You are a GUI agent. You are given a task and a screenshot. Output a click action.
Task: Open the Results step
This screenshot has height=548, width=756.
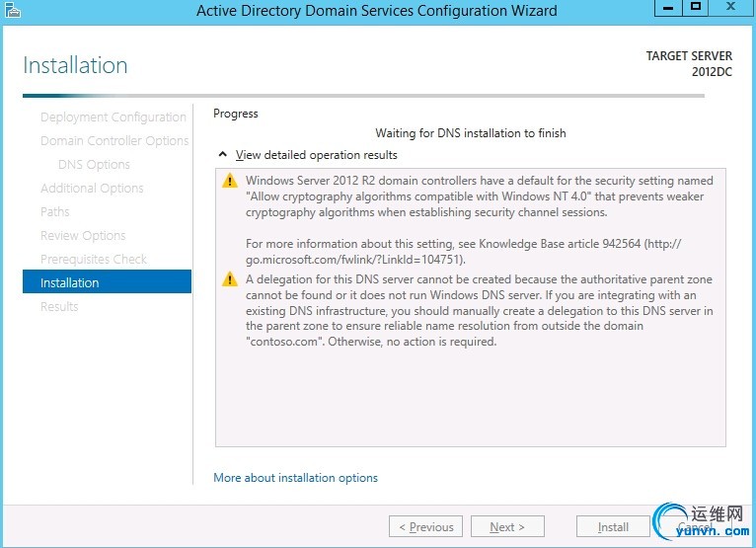(59, 307)
